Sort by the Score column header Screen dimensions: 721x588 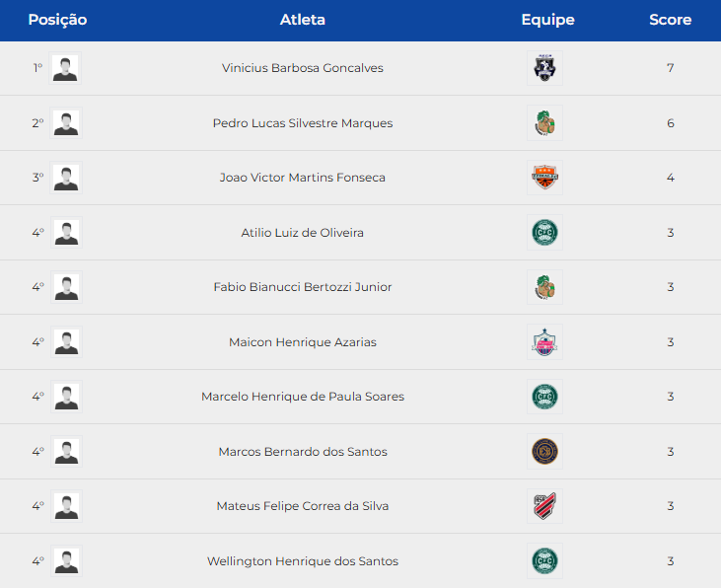670,20
